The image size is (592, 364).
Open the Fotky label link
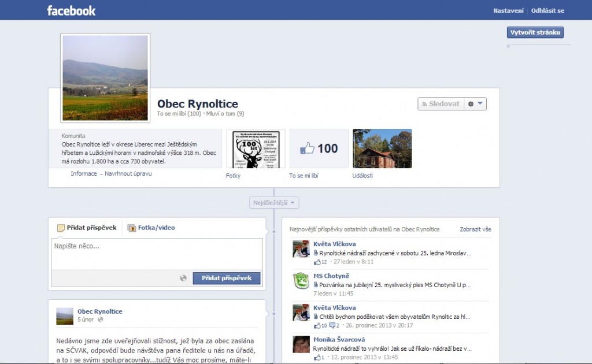click(x=233, y=176)
